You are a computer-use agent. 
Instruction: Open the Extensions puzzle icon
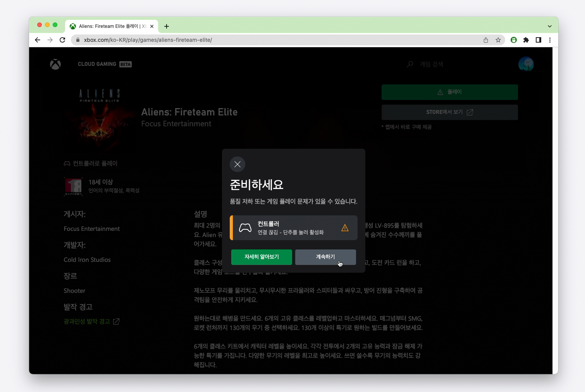pos(526,40)
